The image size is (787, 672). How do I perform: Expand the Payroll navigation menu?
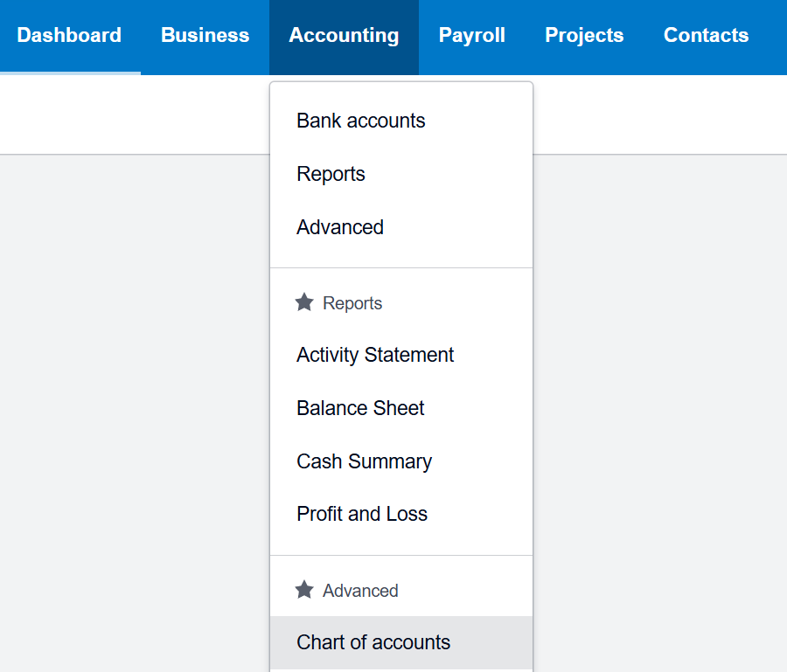pyautogui.click(x=472, y=36)
